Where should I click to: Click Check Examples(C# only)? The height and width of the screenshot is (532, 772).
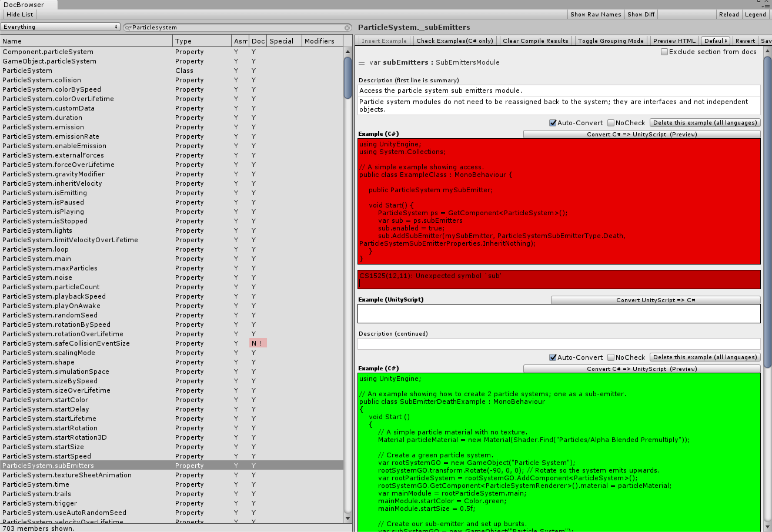click(455, 41)
